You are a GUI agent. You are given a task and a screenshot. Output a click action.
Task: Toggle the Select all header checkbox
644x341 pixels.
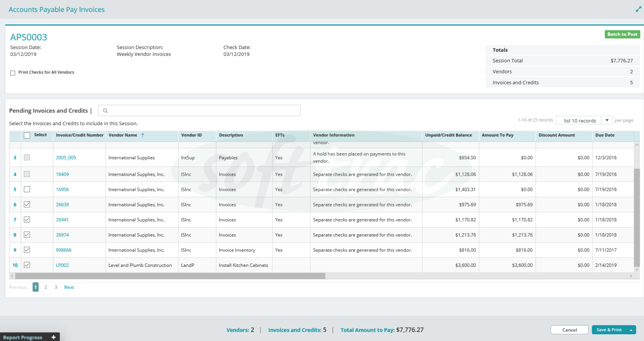point(27,135)
